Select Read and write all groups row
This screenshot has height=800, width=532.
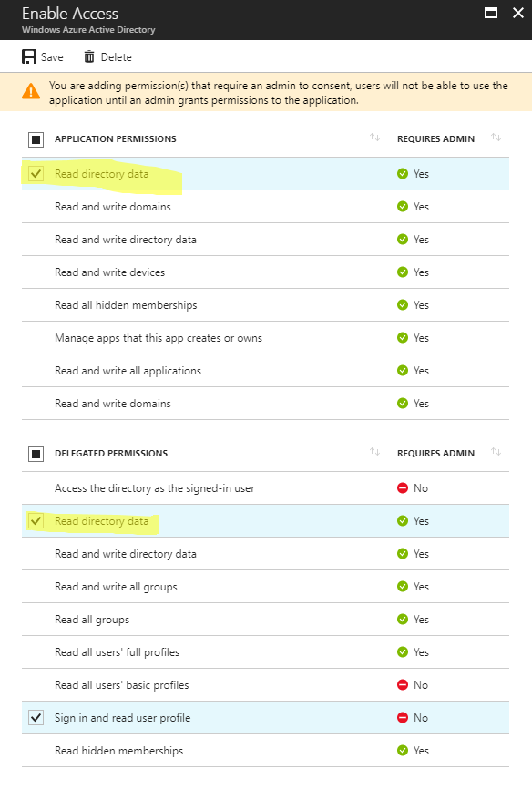click(x=265, y=587)
